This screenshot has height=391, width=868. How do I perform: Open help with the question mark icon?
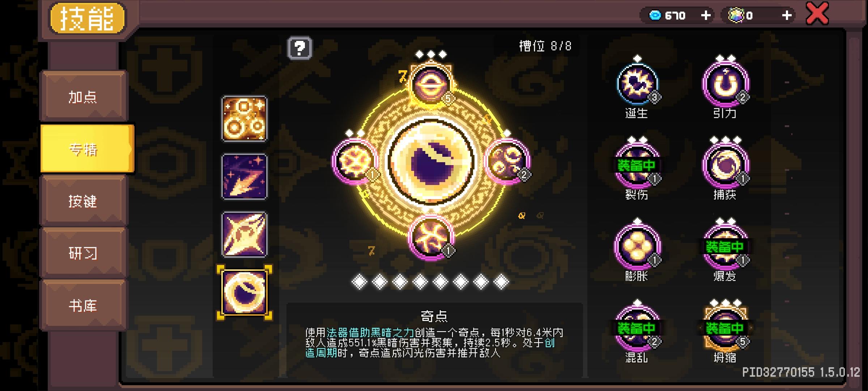pyautogui.click(x=299, y=48)
